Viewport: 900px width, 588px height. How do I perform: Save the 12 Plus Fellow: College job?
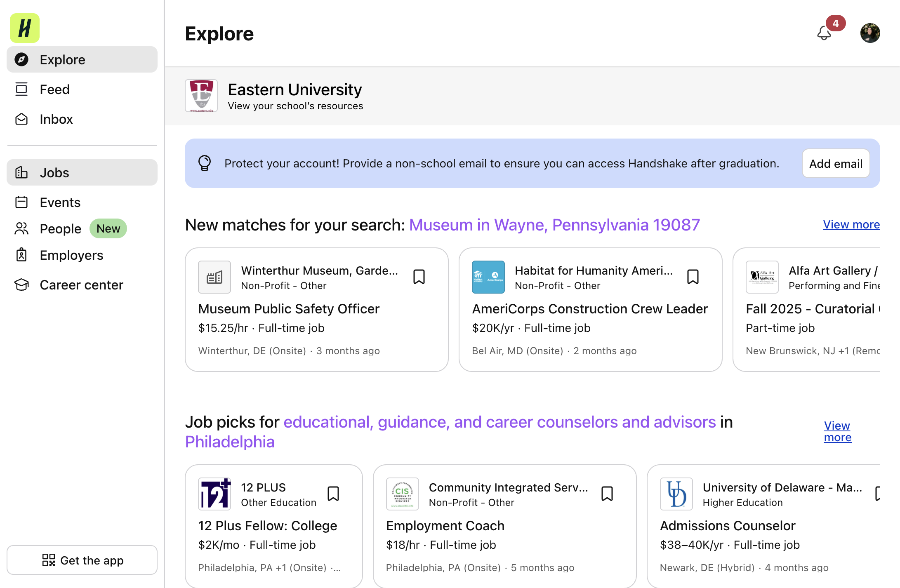[x=333, y=494]
